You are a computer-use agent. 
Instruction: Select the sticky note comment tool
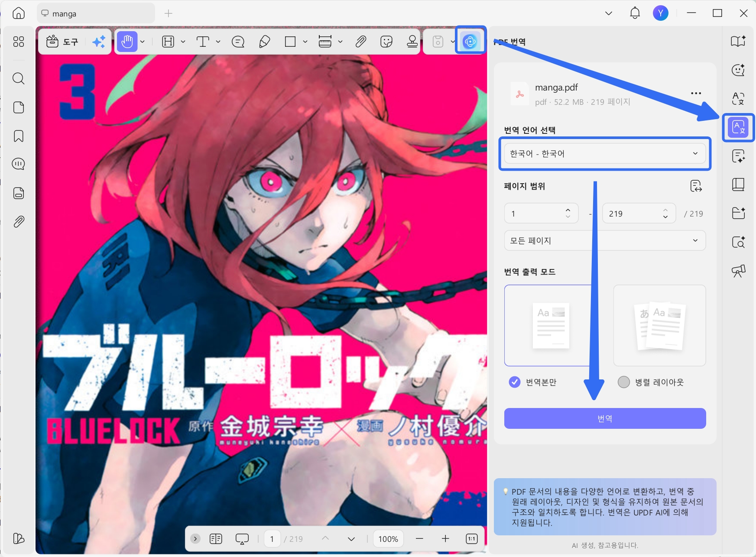pos(238,42)
